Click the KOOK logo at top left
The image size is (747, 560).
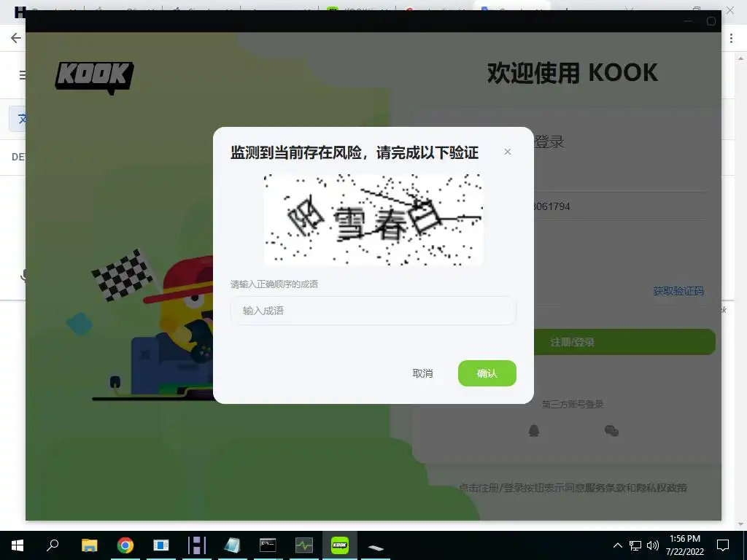pyautogui.click(x=94, y=77)
